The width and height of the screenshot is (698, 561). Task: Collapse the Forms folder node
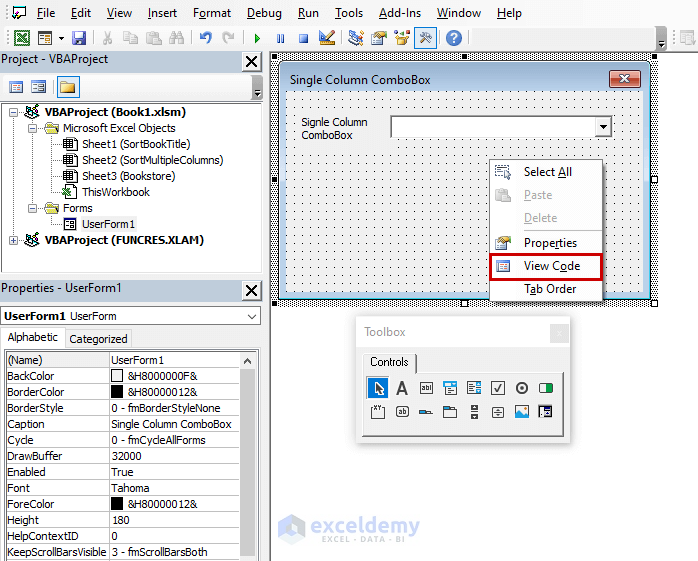tap(32, 208)
